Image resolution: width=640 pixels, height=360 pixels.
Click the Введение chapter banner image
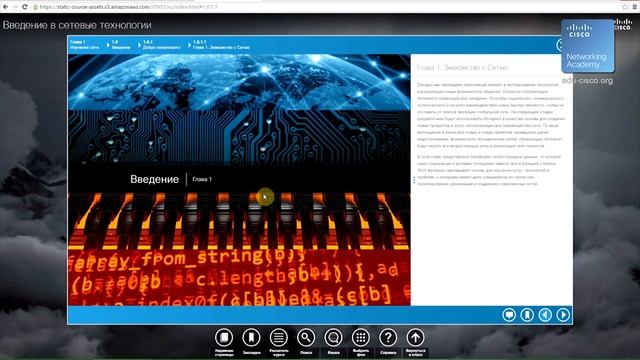tap(239, 180)
